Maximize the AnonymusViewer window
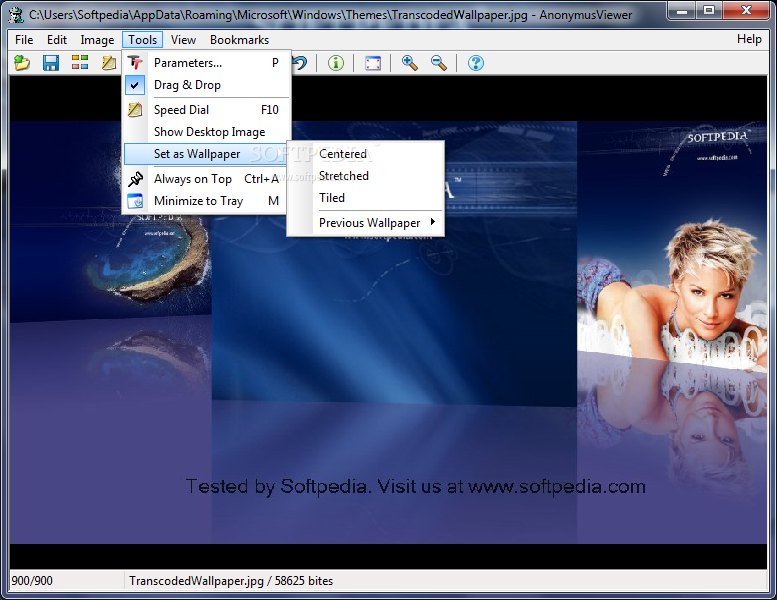This screenshot has height=600, width=777. (x=709, y=10)
